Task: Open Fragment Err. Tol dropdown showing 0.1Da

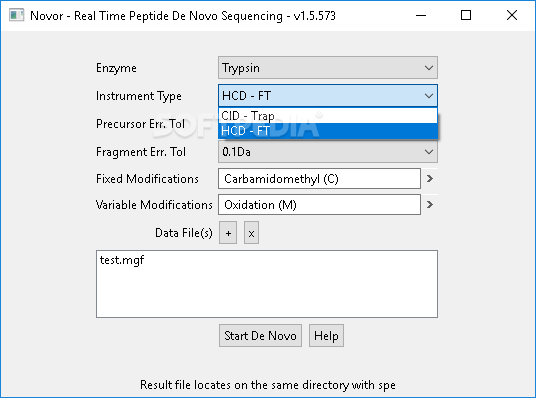Action: (327, 151)
